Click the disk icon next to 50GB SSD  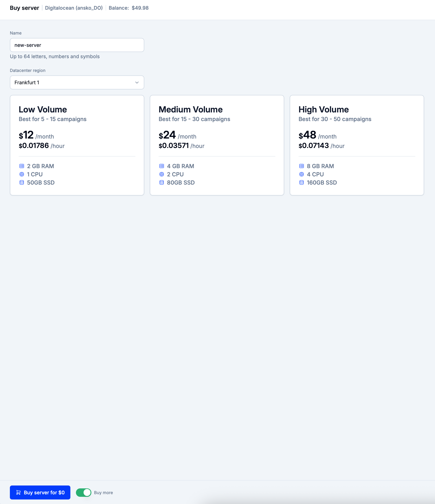click(x=22, y=183)
